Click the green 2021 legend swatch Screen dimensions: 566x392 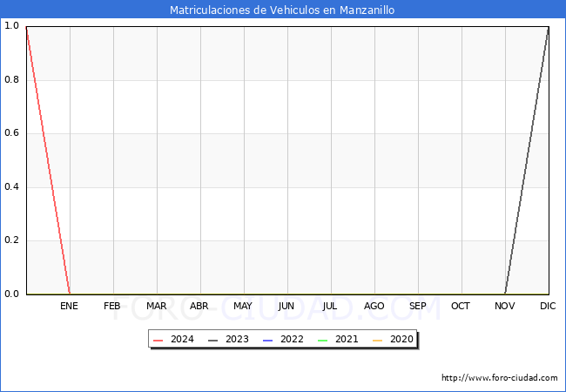[323, 341]
